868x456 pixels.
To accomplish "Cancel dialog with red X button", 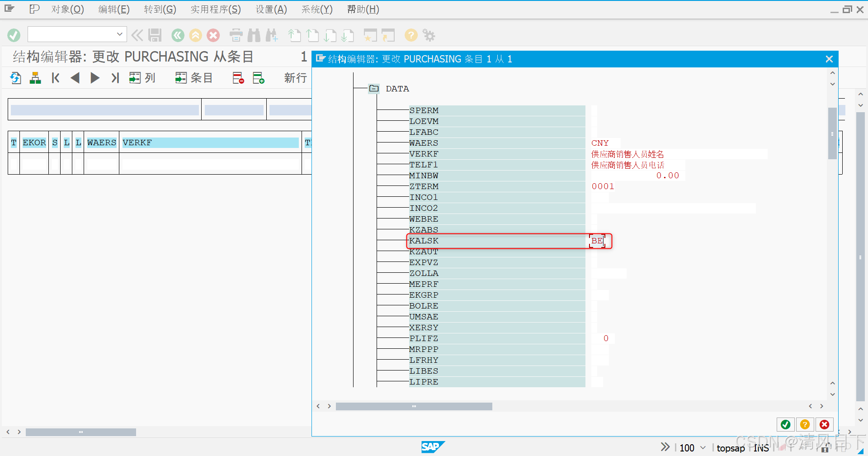I will [x=825, y=424].
